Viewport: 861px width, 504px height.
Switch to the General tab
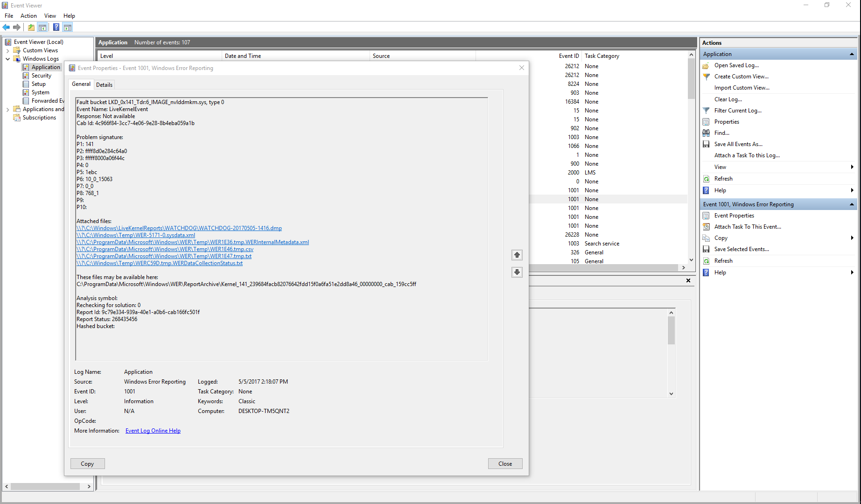[81, 84]
